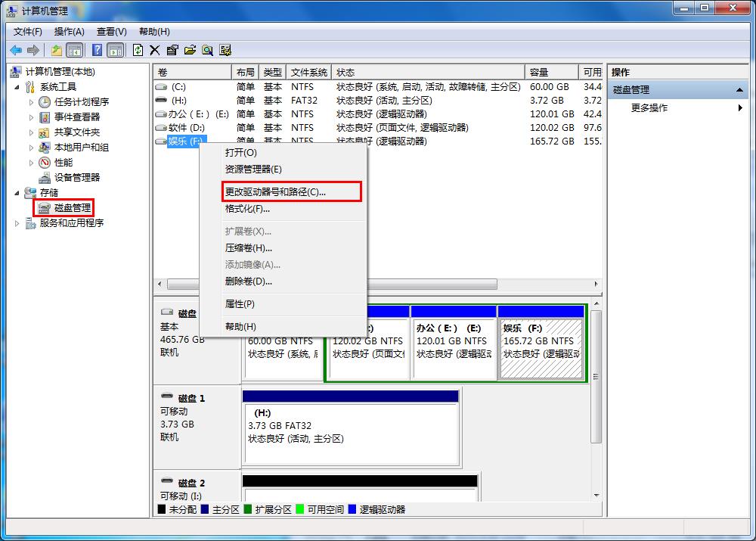Click the Back navigation arrow in toolbar
This screenshot has width=756, height=541.
click(x=17, y=50)
